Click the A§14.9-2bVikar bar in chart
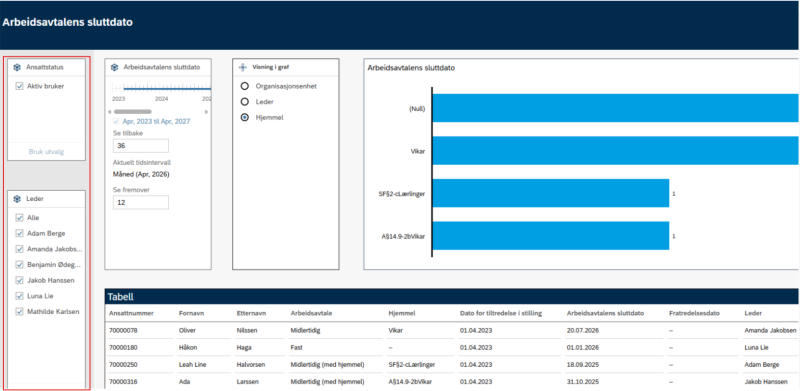 551,235
